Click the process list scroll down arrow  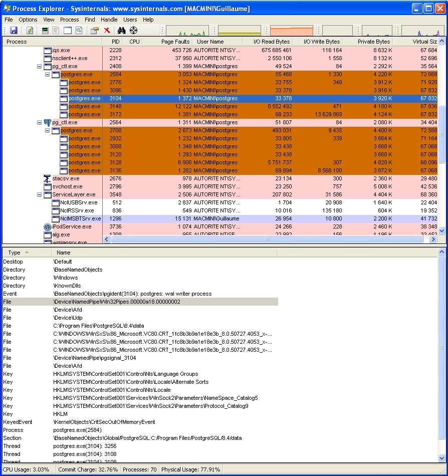coord(442,231)
